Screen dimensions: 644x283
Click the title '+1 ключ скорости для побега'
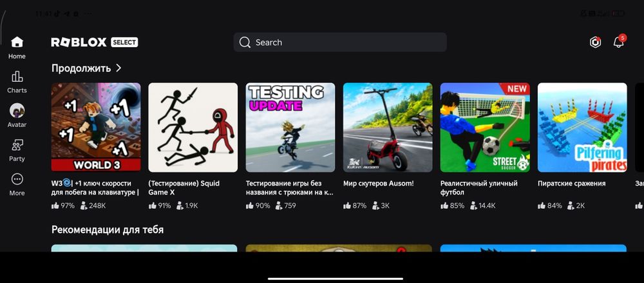point(95,188)
